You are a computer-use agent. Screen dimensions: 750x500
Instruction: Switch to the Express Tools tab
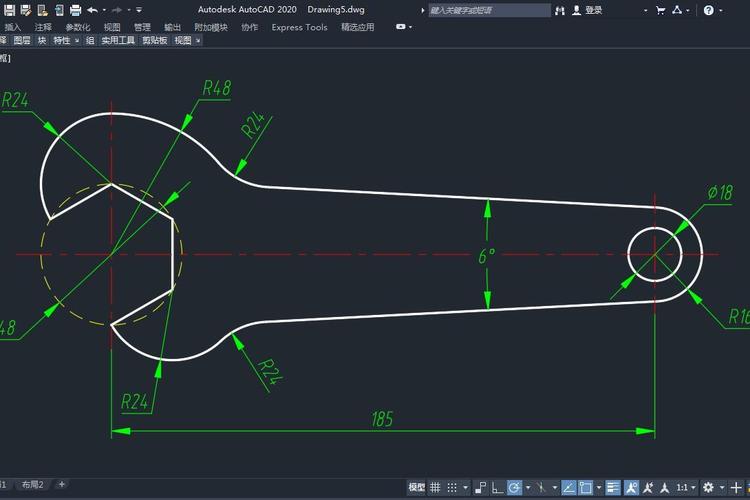[x=299, y=27]
